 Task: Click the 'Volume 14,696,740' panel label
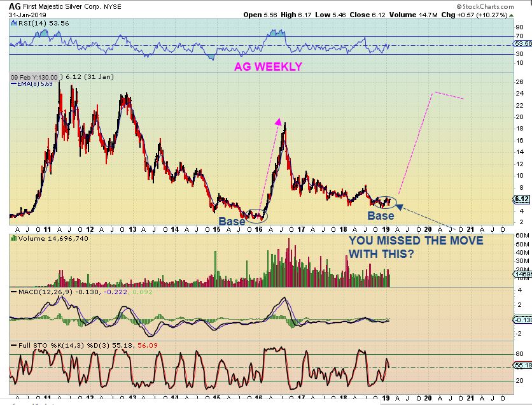point(53,238)
